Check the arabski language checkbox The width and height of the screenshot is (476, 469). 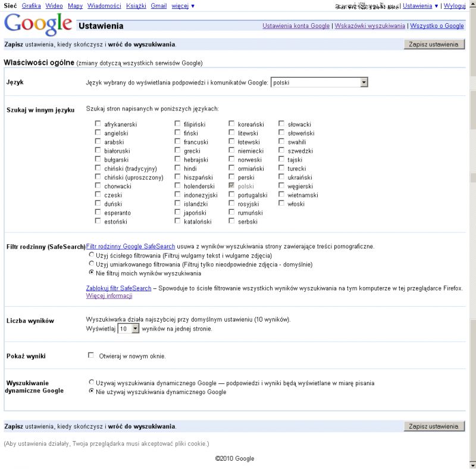tap(98, 141)
